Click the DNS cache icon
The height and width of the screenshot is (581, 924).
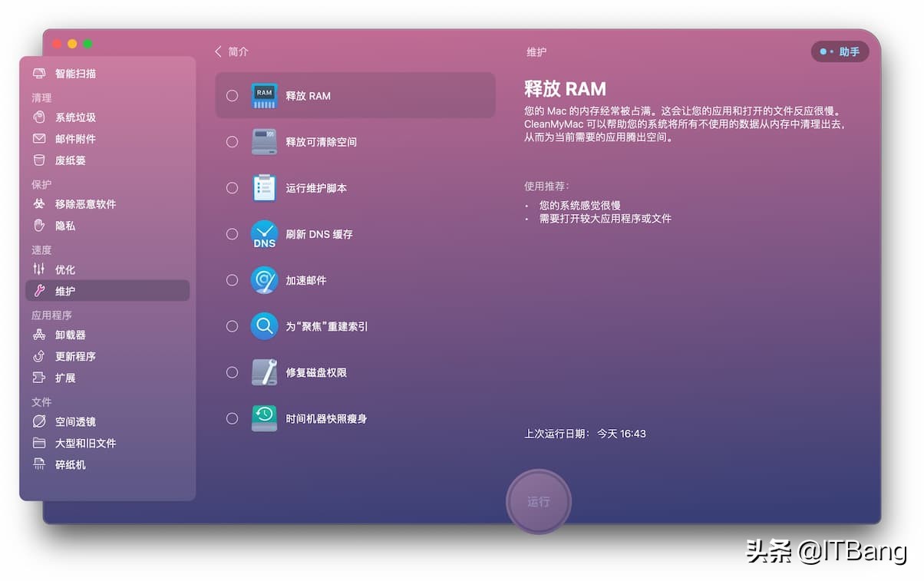264,234
